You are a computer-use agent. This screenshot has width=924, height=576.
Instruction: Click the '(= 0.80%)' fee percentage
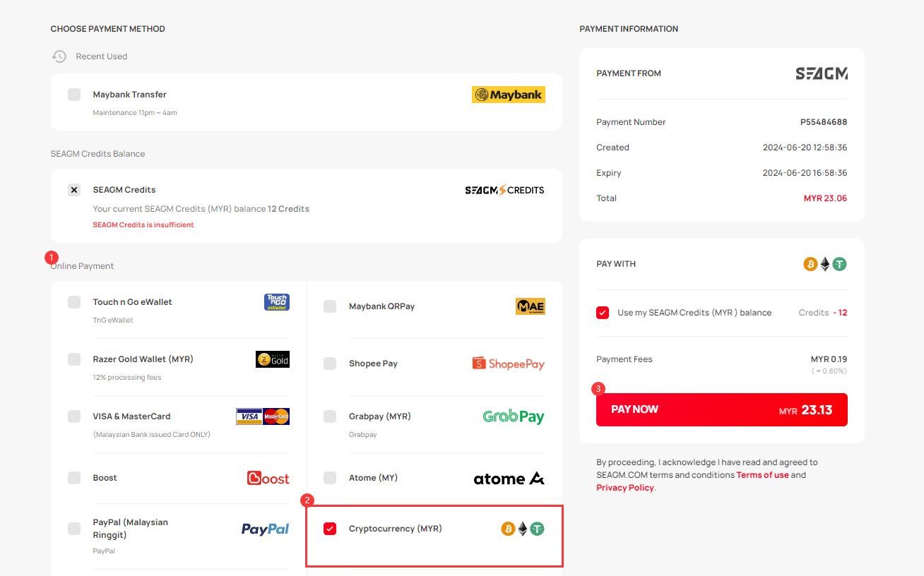point(829,371)
